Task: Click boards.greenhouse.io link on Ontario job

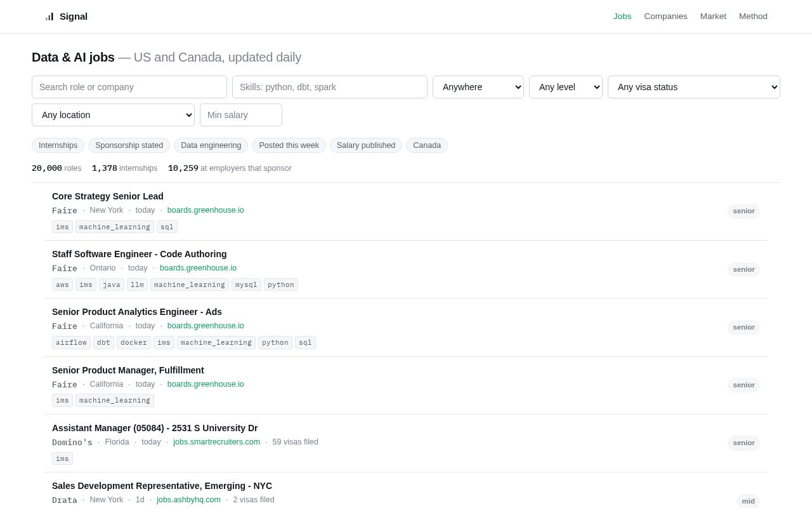Action: [x=198, y=268]
